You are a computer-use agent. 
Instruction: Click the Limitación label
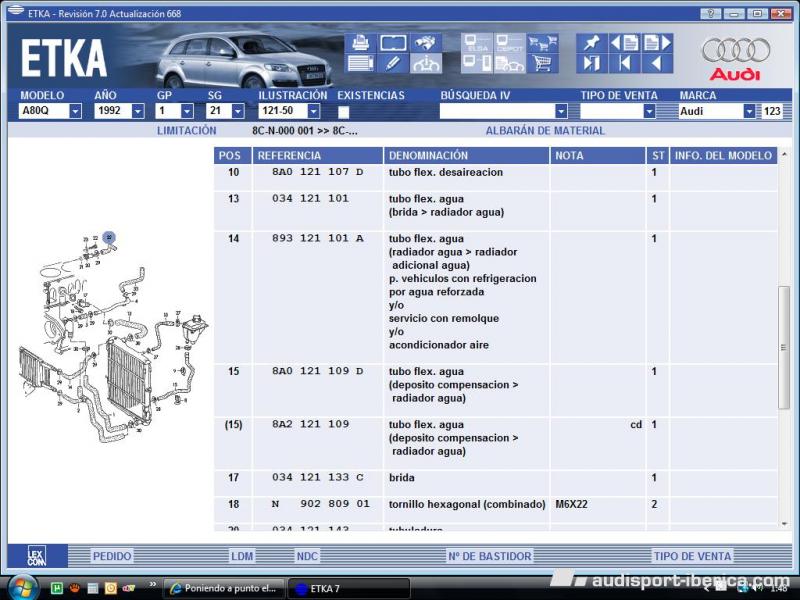point(187,131)
